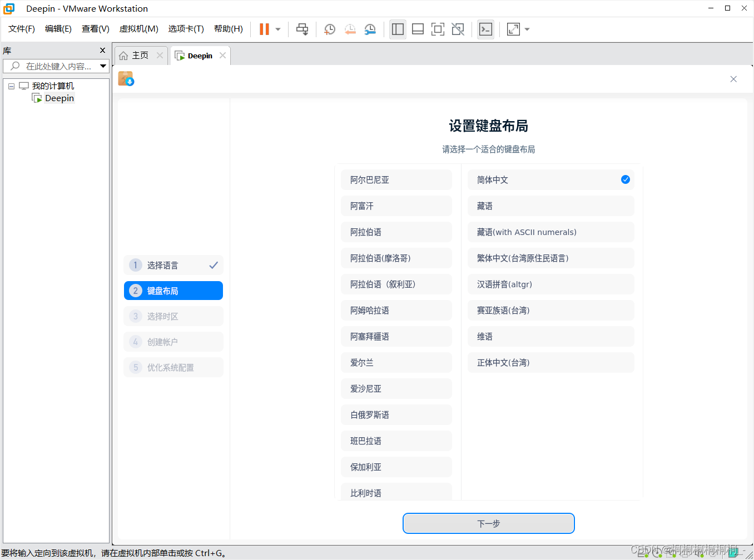Select 藏语(with ASCII numerals) variant
The image size is (754, 560).
click(x=551, y=232)
